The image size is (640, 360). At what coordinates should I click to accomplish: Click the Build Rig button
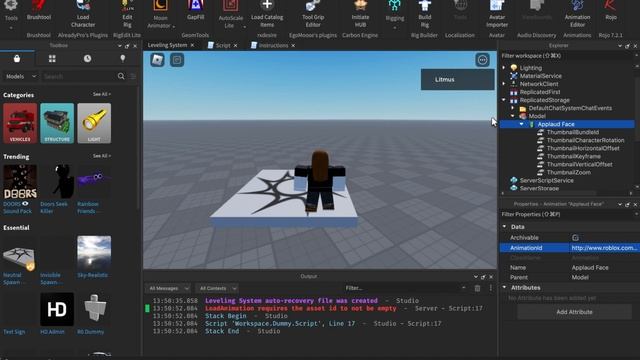424,13
